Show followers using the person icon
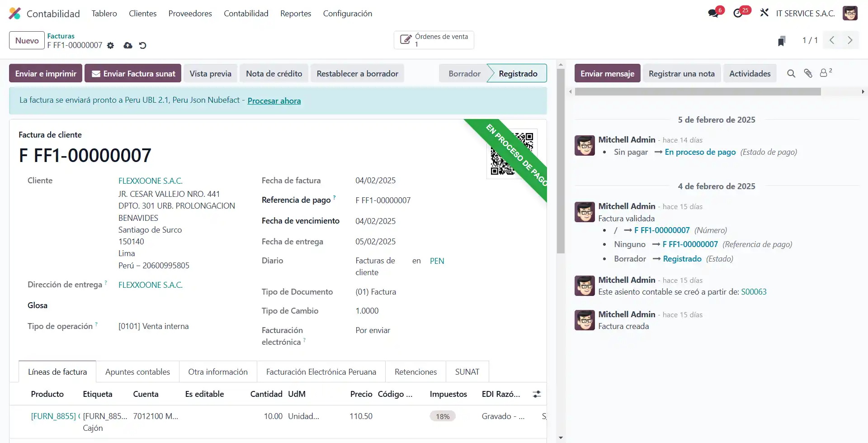This screenshot has width=868, height=443. (826, 73)
